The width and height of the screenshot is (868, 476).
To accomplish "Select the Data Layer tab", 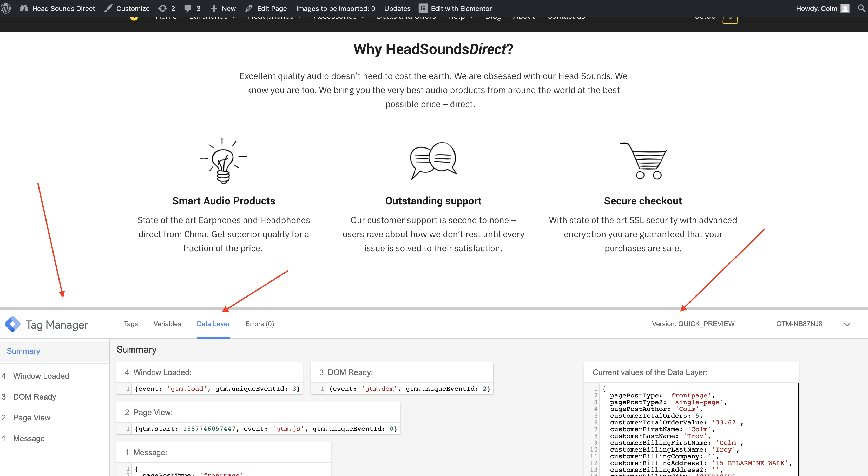I will click(x=213, y=324).
